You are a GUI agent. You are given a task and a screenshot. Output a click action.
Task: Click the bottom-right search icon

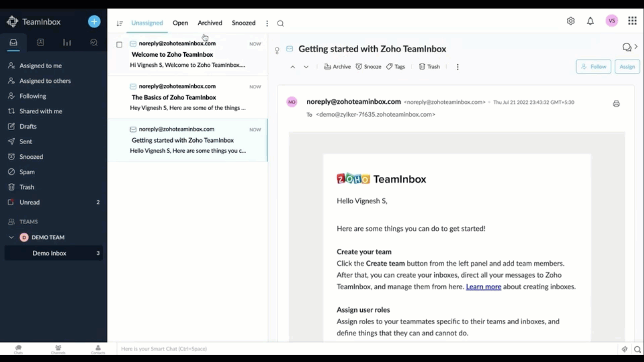637,349
